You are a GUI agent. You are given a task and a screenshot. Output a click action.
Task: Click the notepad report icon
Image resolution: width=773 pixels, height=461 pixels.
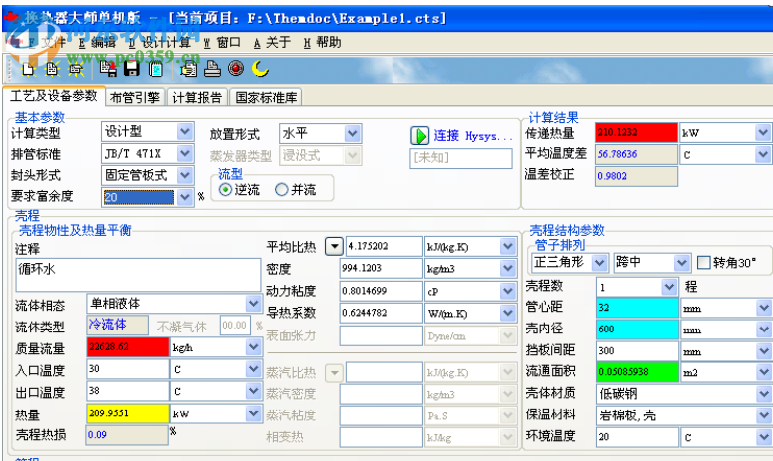pos(156,69)
